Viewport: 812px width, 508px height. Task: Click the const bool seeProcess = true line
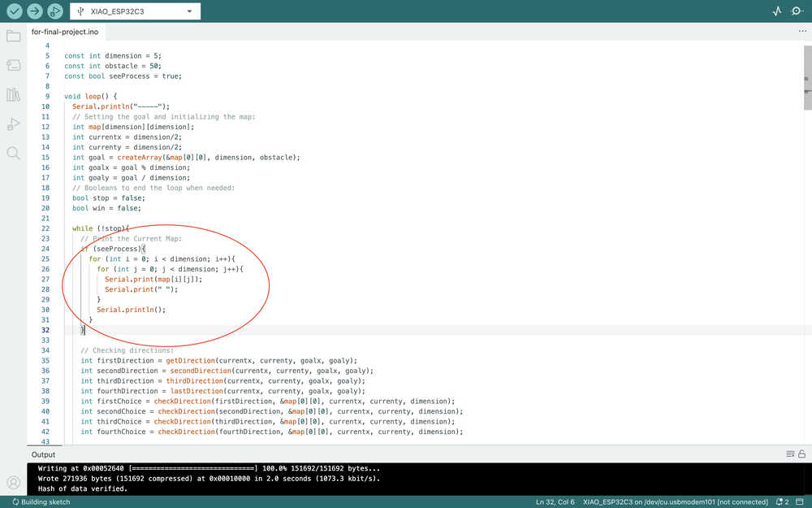pos(123,76)
